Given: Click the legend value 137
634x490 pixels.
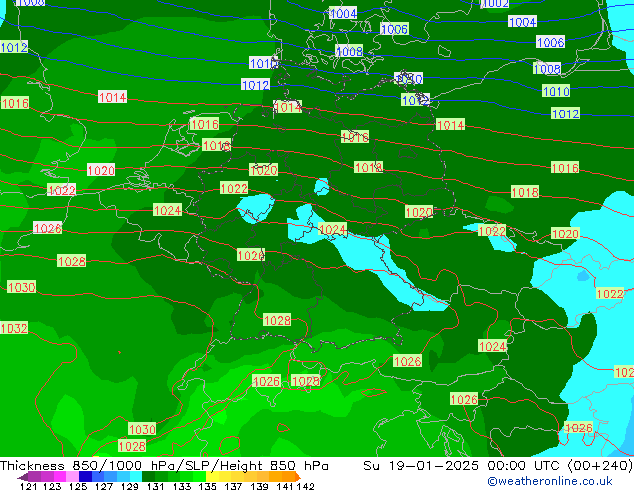Looking at the screenshot, I should pyautogui.click(x=233, y=486).
